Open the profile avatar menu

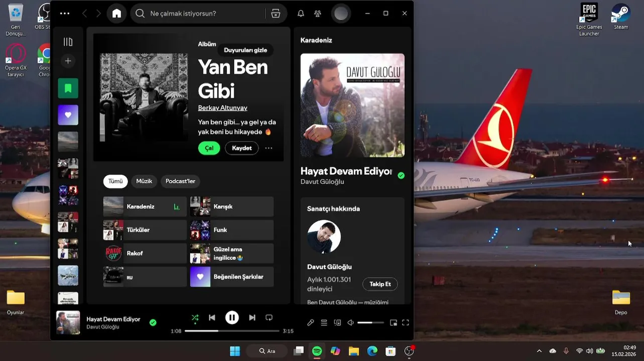tap(341, 14)
